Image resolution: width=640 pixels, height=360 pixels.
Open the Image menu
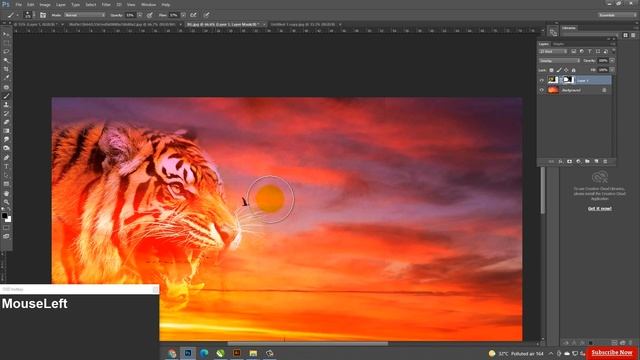click(45, 4)
